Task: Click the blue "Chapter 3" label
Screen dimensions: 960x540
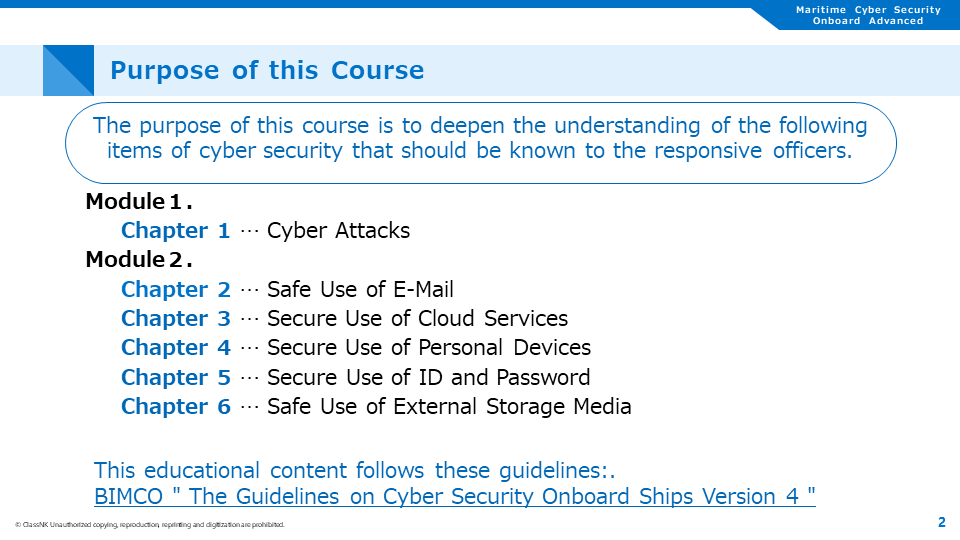Action: point(175,319)
